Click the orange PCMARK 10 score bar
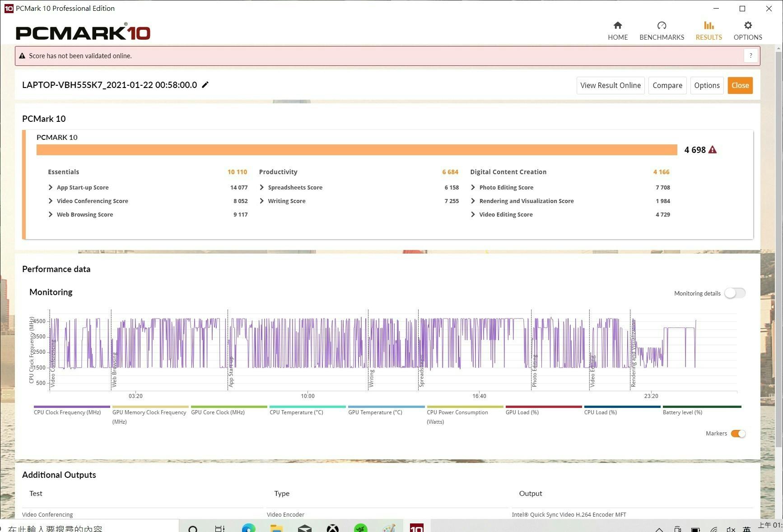The image size is (783, 532). 357,150
